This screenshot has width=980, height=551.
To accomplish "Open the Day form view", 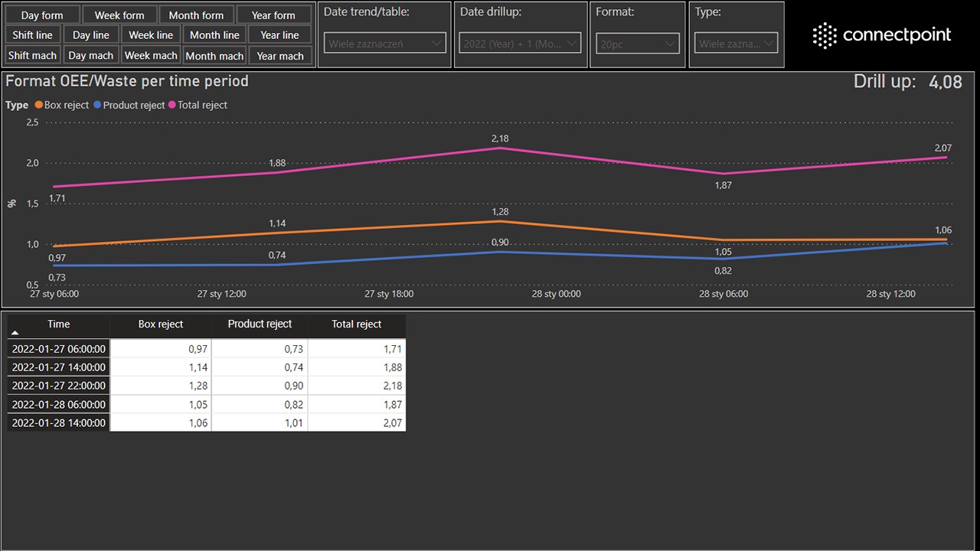I will pyautogui.click(x=42, y=15).
